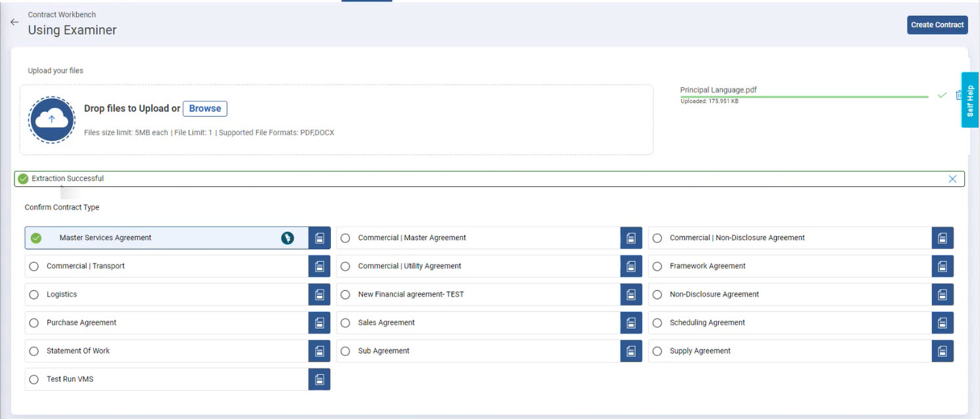Click the back arrow beside Using Examiner
The height and width of the screenshot is (419, 980).
click(x=14, y=22)
